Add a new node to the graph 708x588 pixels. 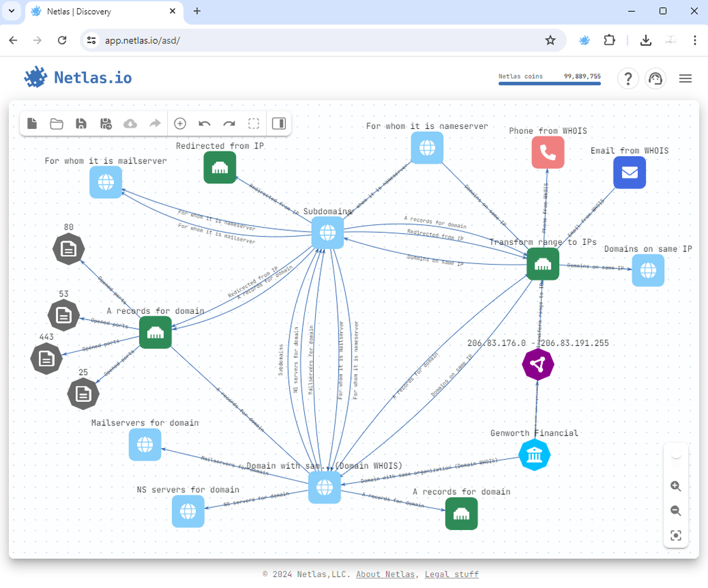[x=180, y=123]
